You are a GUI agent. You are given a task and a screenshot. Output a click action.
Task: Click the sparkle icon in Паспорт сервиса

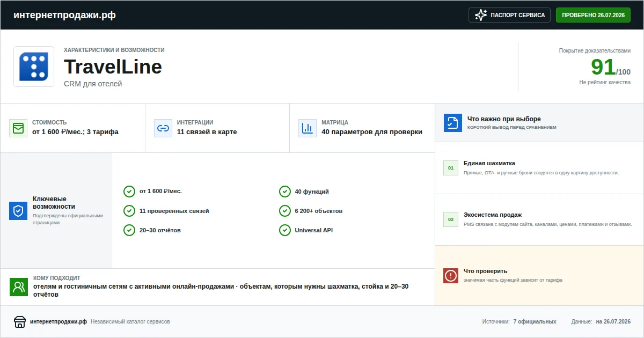click(481, 15)
